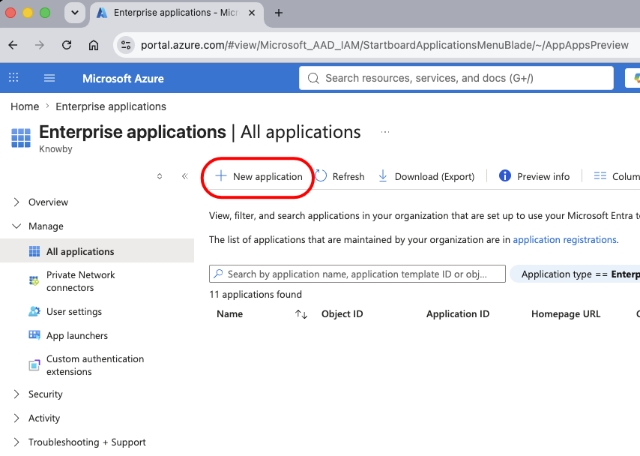Open App launchers
This screenshot has width=640, height=456.
77,336
